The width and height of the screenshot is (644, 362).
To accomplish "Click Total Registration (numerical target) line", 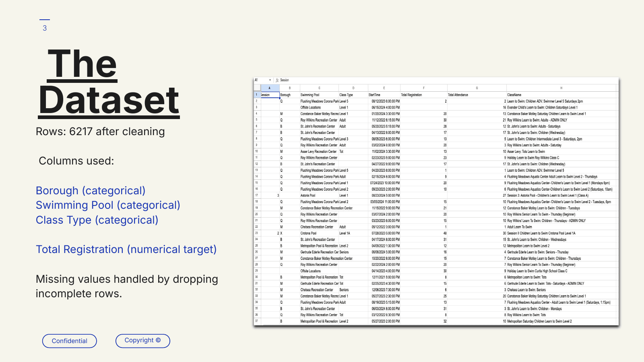I will (126, 249).
